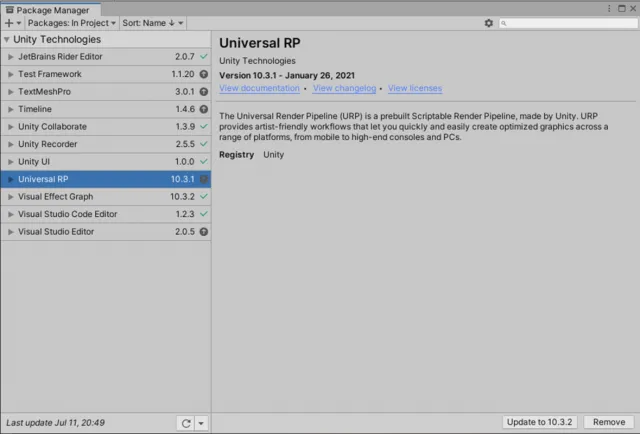Open the View changelog link

pyautogui.click(x=344, y=88)
